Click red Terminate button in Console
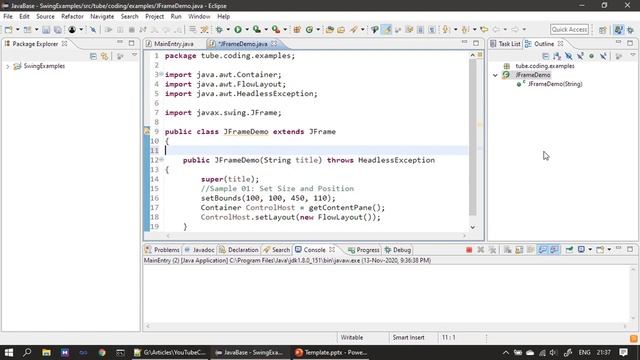 pyautogui.click(x=469, y=250)
